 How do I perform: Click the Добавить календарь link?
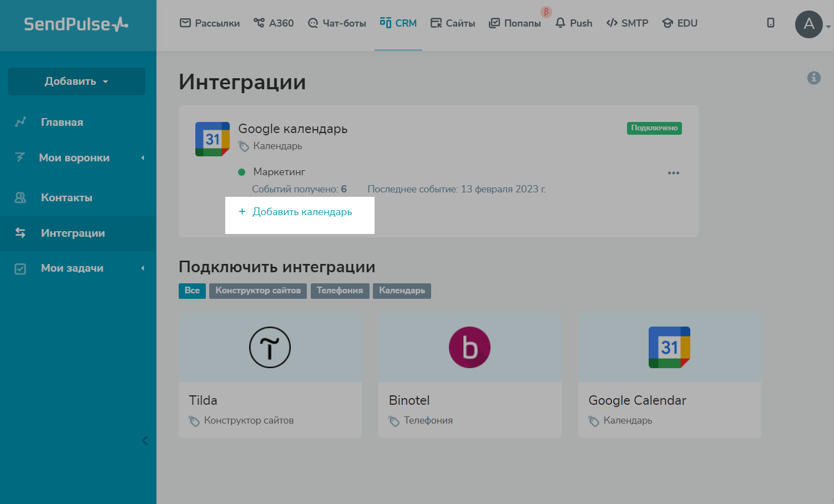(x=302, y=212)
